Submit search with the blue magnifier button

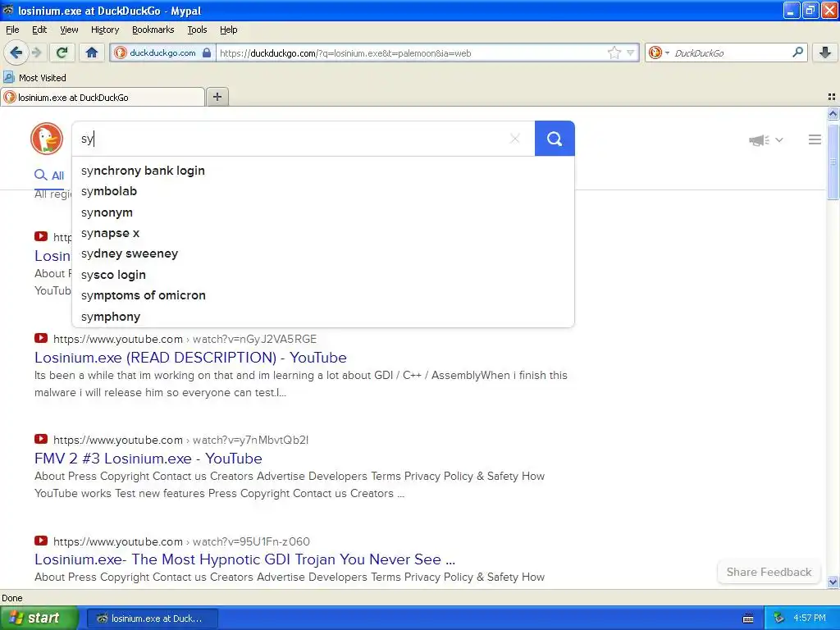coord(555,139)
